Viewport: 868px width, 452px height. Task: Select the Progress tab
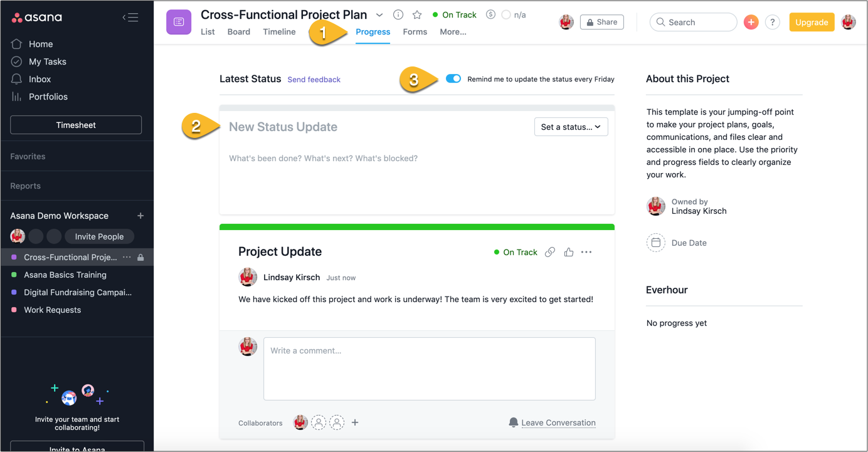click(x=373, y=32)
